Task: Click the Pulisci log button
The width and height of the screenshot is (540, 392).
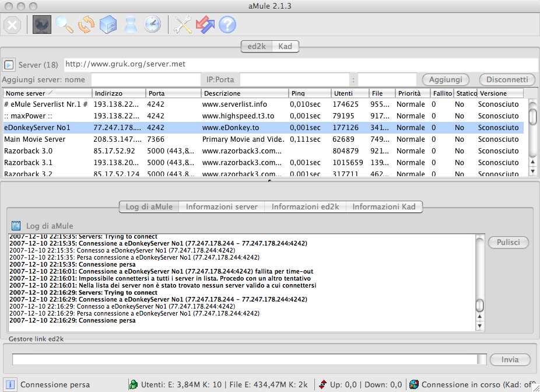Action: (509, 242)
